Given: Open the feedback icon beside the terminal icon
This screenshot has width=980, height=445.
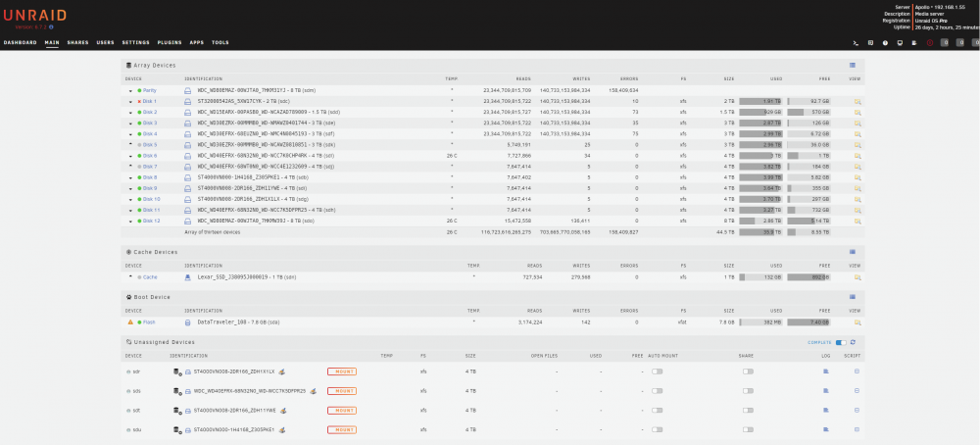Looking at the screenshot, I should (x=870, y=42).
